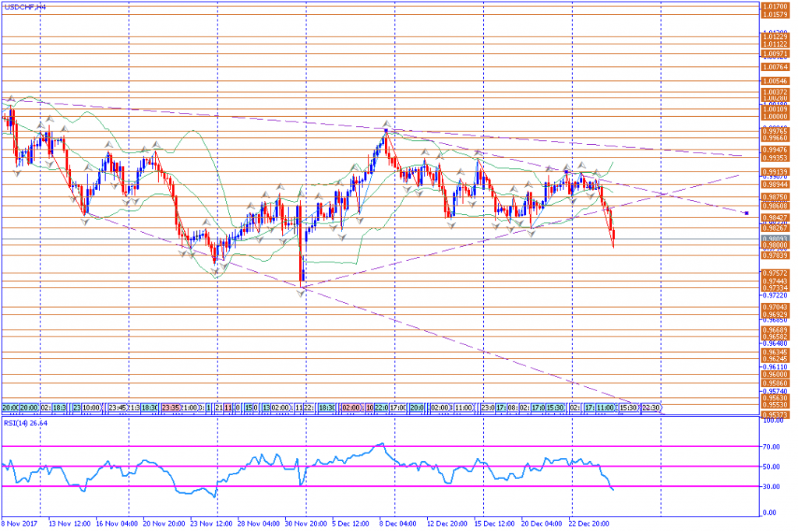Select the pink 02:00 event marker
Viewport: 798px width, 532px height.
(351, 407)
